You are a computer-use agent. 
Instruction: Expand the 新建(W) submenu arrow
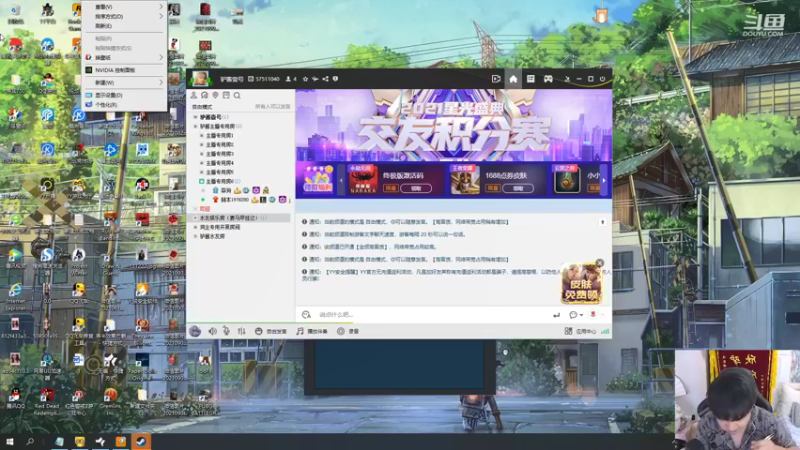[x=161, y=82]
